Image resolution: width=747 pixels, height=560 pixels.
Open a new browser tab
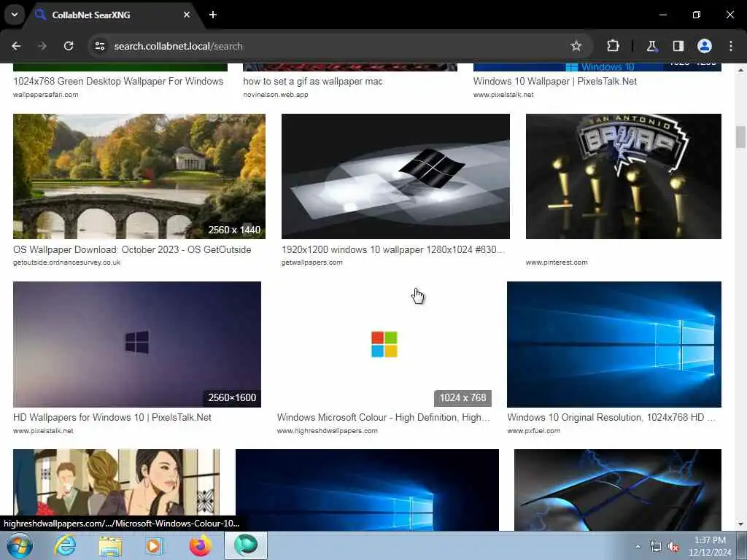(x=213, y=15)
